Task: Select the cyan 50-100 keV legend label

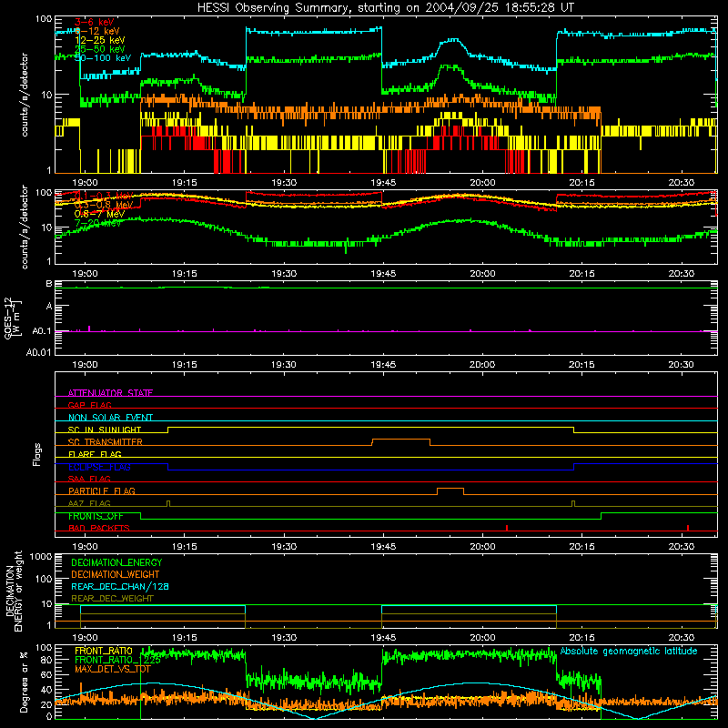Action: pyautogui.click(x=103, y=57)
